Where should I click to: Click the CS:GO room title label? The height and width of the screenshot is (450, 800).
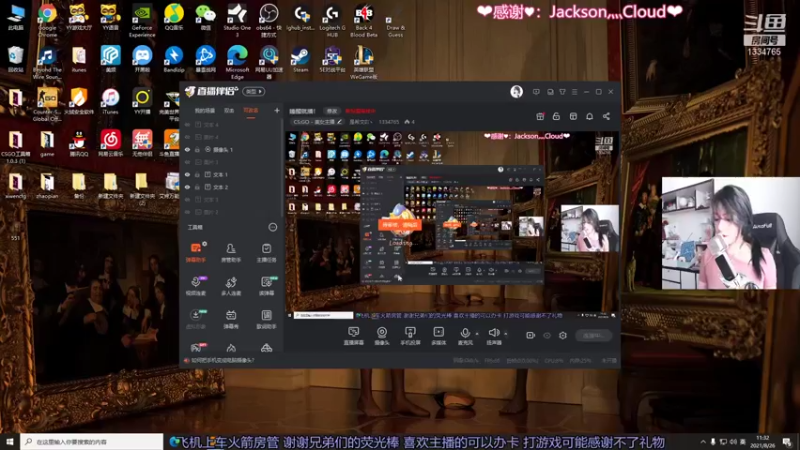click(314, 122)
